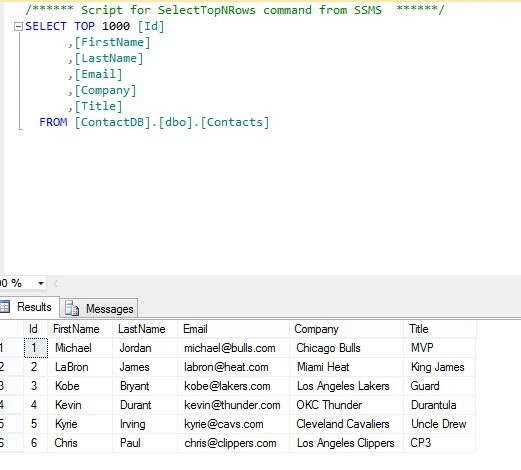Click the horizontal scroll left arrow
Viewport: 521px width, 470px height.
(55, 284)
